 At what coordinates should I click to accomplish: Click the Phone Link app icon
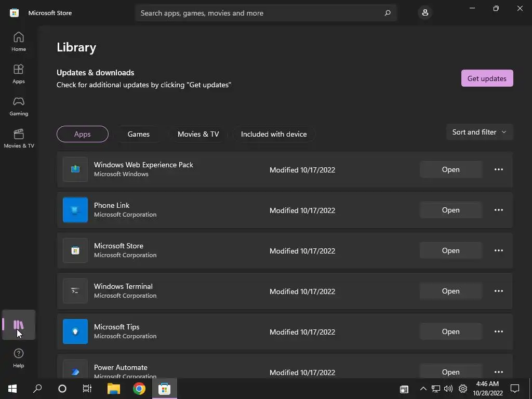click(x=75, y=210)
